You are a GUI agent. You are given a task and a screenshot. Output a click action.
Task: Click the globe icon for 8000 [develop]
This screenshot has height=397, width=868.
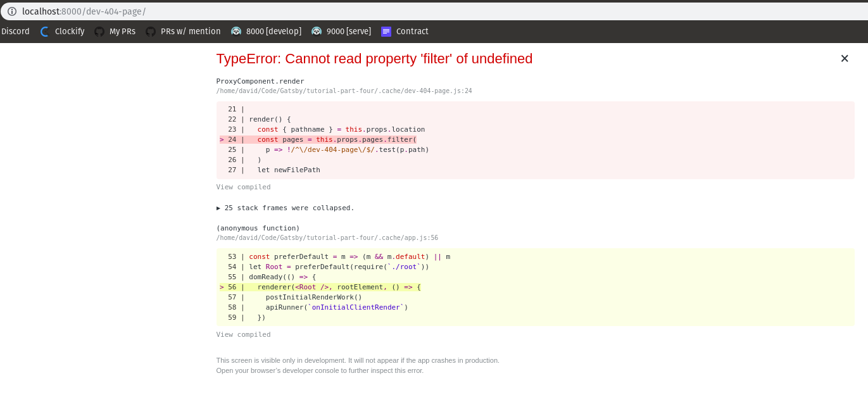click(237, 31)
